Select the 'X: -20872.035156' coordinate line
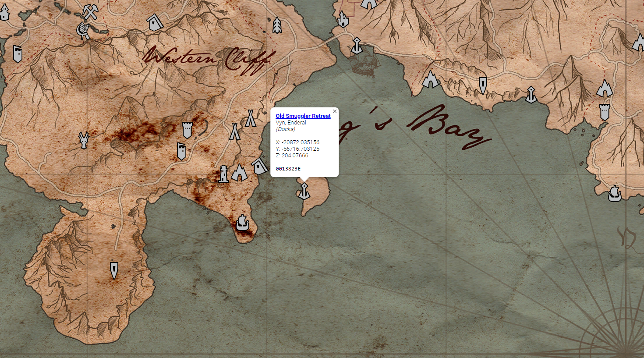The height and width of the screenshot is (358, 644). tap(297, 142)
